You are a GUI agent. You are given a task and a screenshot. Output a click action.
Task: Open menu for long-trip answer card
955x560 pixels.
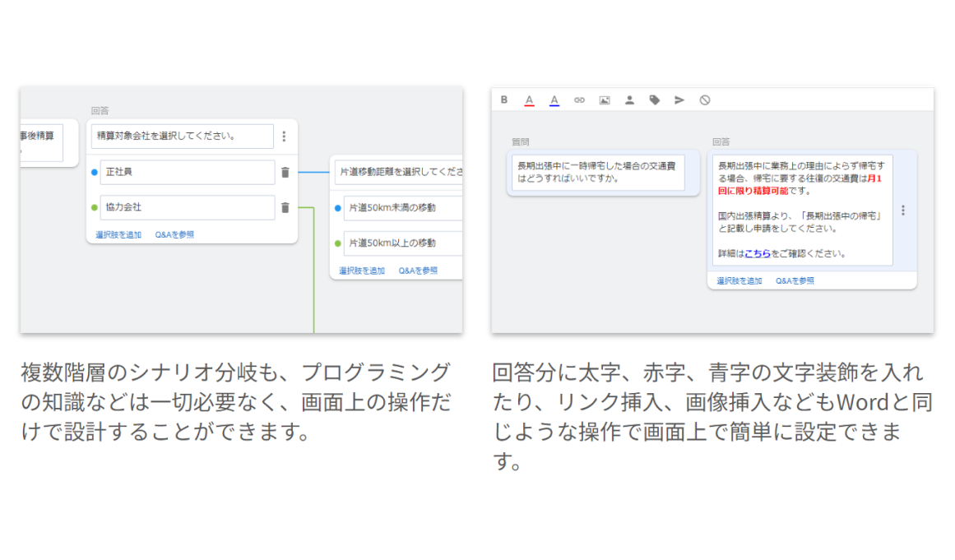click(903, 211)
